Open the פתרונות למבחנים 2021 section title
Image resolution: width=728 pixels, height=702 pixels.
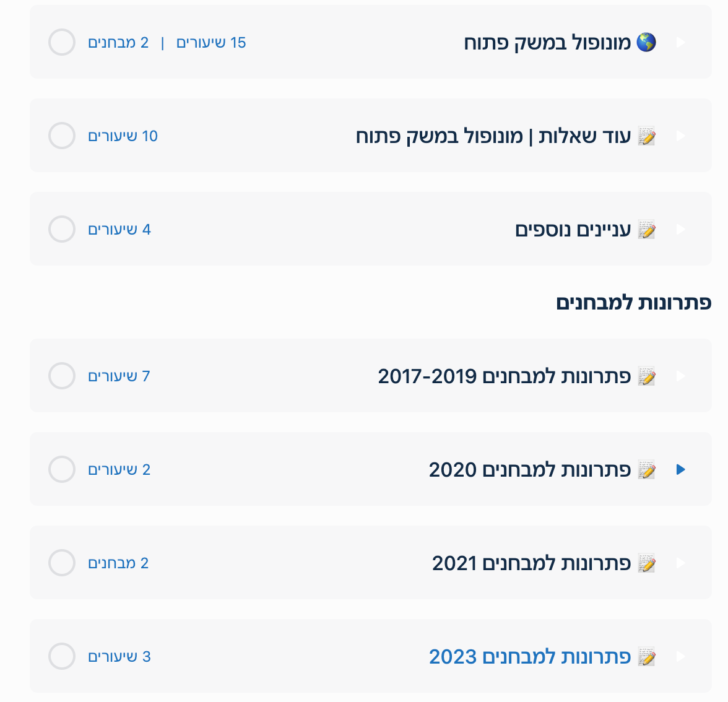pyautogui.click(x=531, y=563)
